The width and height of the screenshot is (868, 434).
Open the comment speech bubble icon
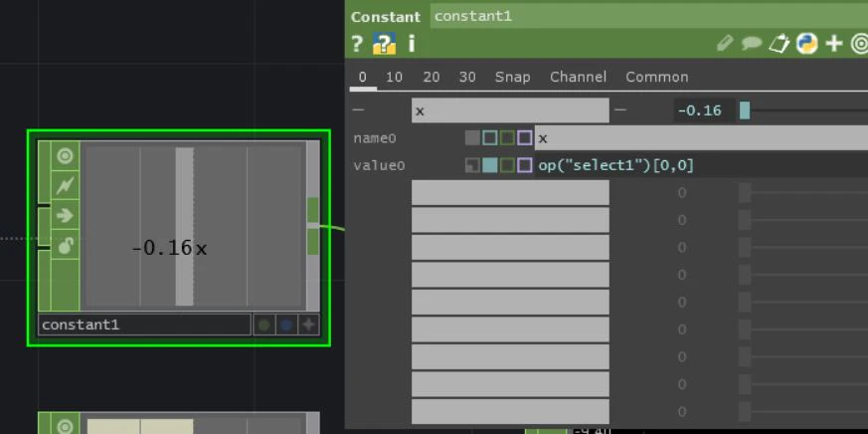[x=752, y=44]
